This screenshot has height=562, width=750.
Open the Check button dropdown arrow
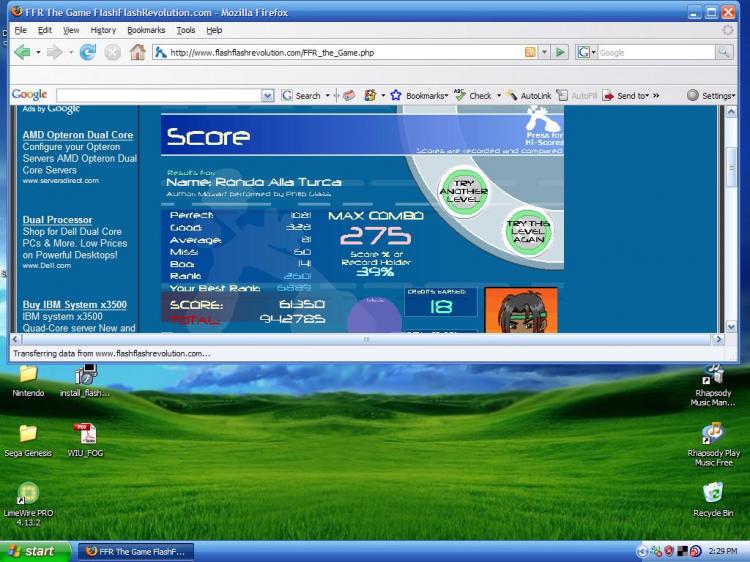click(x=499, y=96)
